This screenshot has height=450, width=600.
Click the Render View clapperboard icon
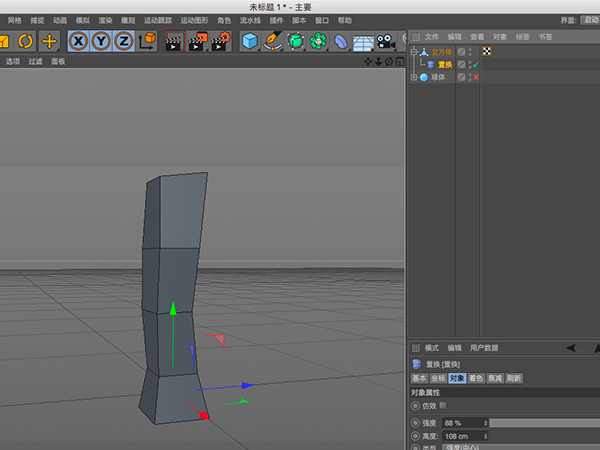[x=175, y=41]
